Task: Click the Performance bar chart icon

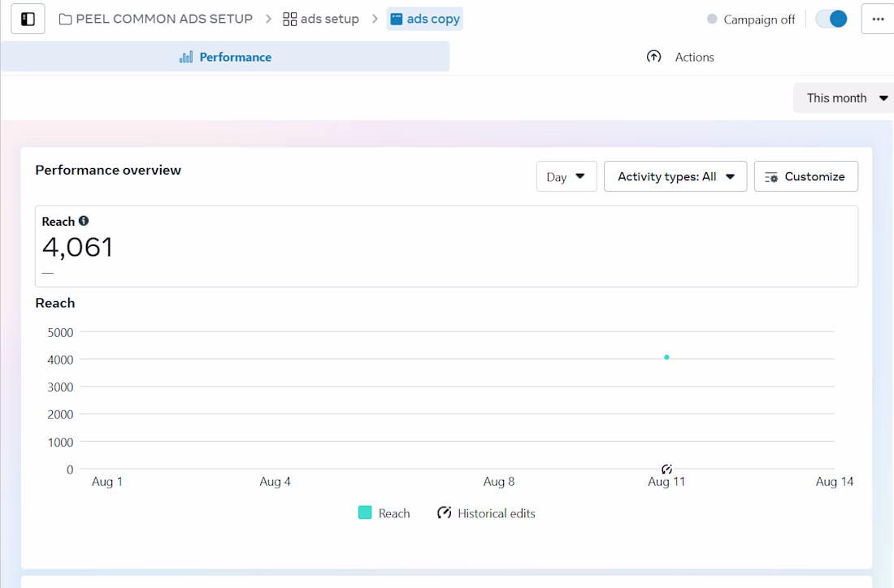Action: click(x=186, y=57)
